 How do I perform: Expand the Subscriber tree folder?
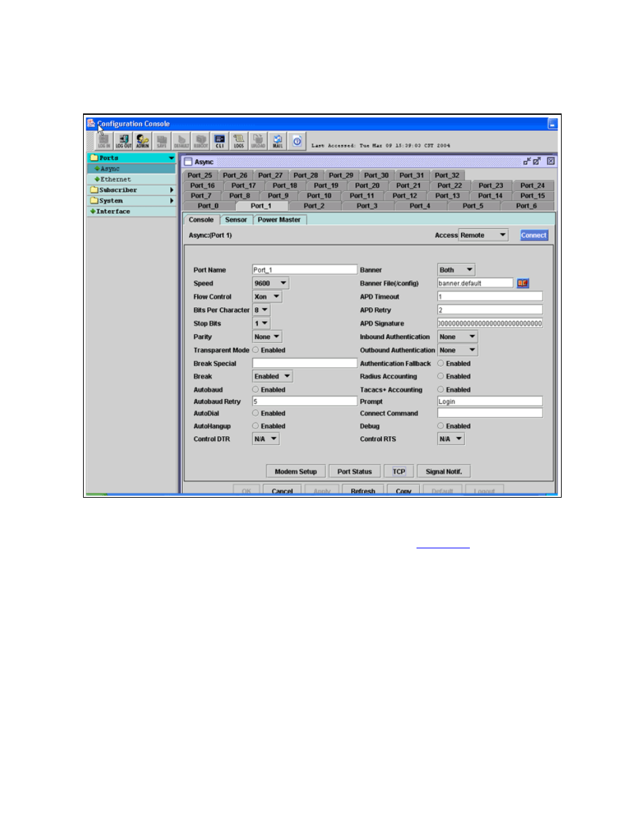[132, 190]
